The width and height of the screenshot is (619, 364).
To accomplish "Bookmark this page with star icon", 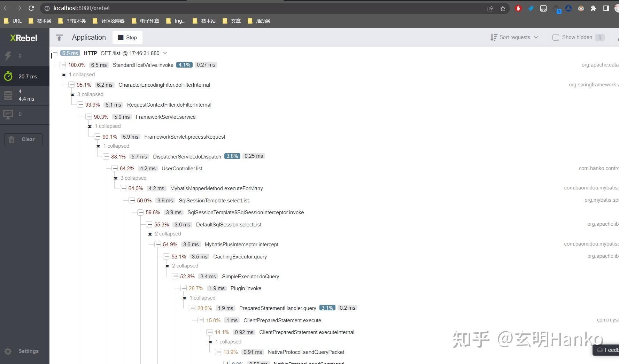I will (503, 8).
